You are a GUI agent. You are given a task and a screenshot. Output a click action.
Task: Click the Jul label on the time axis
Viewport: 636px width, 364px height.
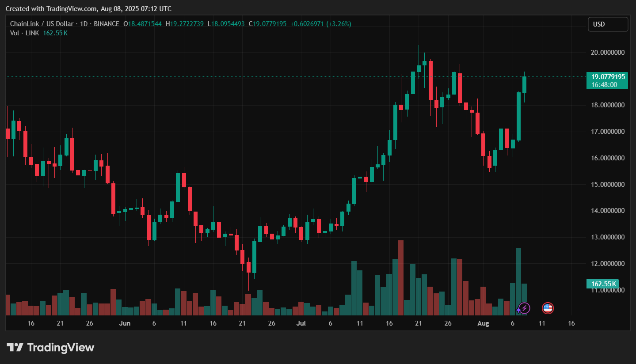pos(301,323)
